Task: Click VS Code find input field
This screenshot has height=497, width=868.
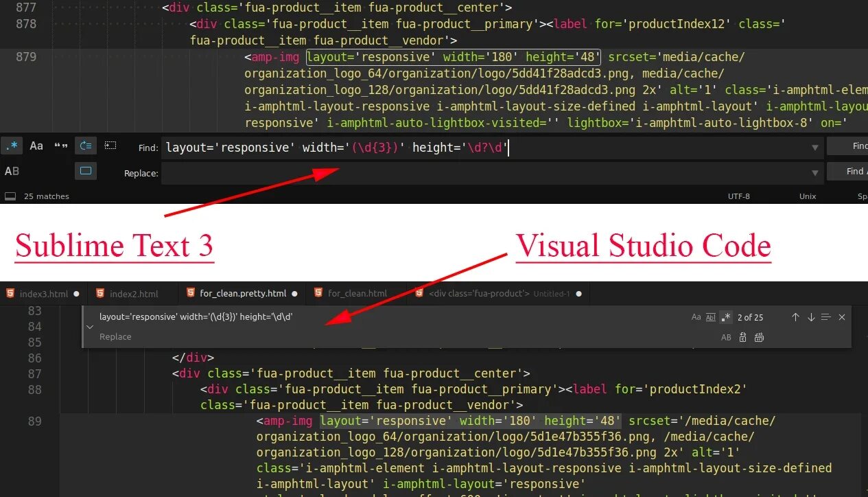Action: click(391, 317)
